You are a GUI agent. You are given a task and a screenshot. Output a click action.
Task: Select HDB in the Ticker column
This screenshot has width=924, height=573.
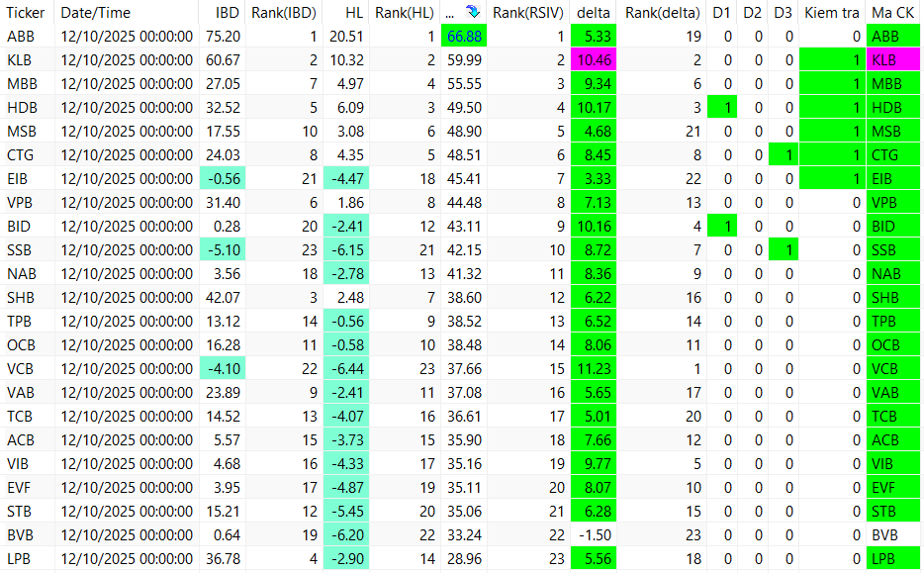22,107
